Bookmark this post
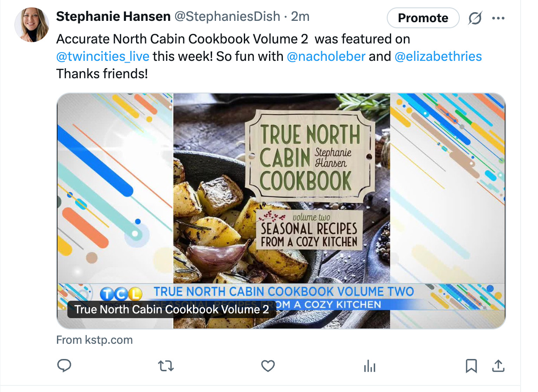This screenshot has height=392, width=538. click(471, 366)
